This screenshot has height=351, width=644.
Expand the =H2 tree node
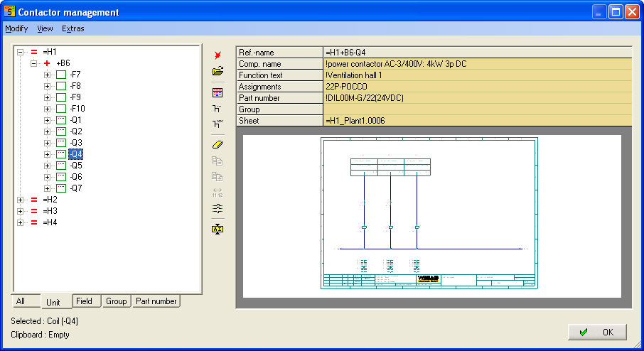[20, 200]
